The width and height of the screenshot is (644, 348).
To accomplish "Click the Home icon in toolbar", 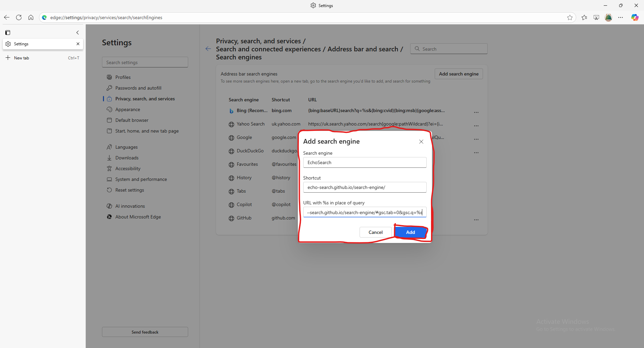I will pos(31,17).
